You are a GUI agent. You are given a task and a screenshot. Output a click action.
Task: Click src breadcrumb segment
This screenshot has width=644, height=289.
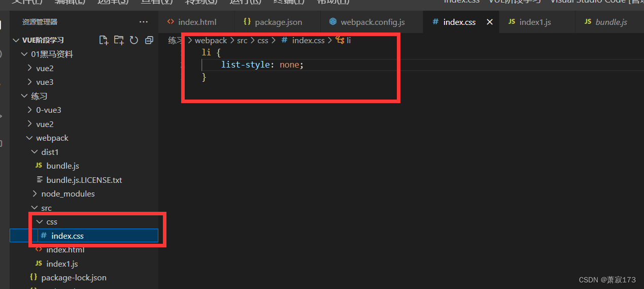242,40
